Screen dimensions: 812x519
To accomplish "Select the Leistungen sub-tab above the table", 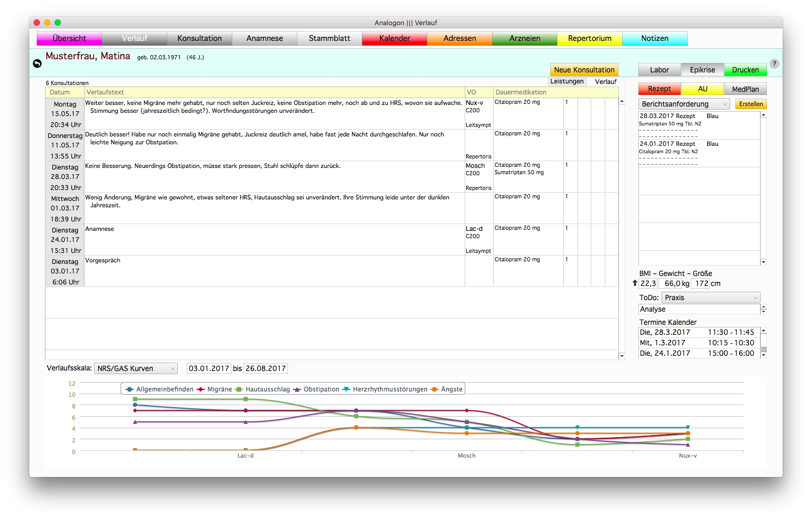I will (567, 81).
